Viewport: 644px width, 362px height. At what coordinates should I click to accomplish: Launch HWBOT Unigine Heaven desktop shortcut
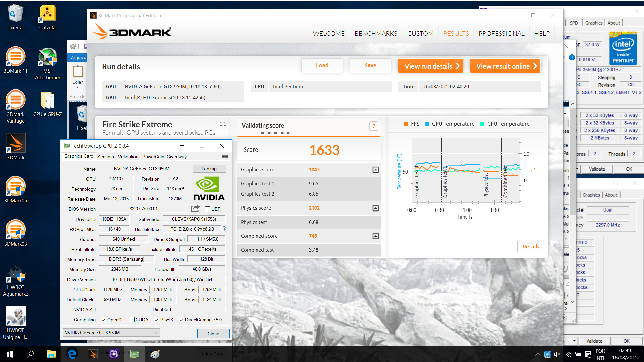point(15,323)
